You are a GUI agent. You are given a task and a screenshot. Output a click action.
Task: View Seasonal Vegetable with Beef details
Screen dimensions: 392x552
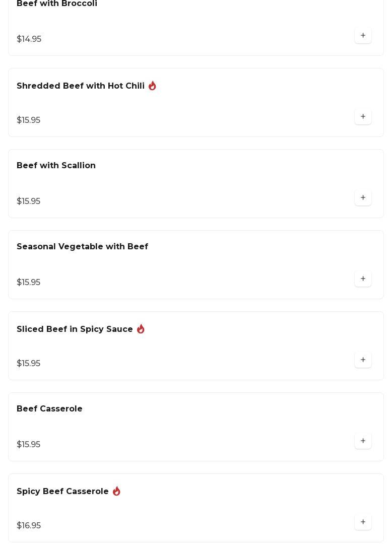[x=82, y=247]
